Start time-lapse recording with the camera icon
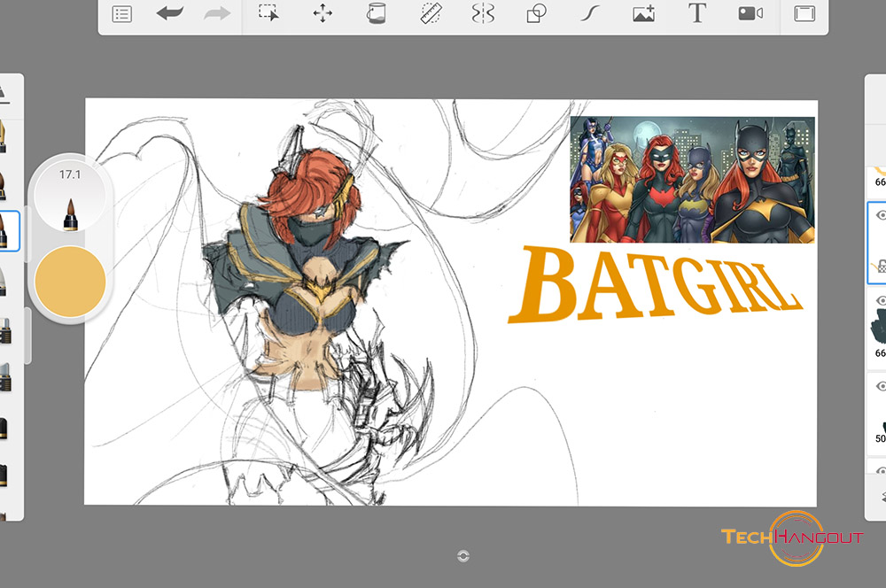This screenshot has height=588, width=886. pos(750,13)
